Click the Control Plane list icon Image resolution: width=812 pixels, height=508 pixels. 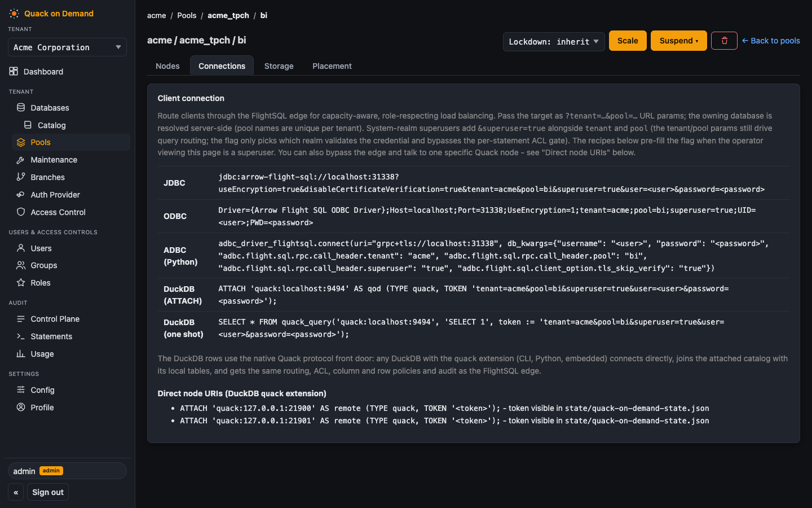21,319
